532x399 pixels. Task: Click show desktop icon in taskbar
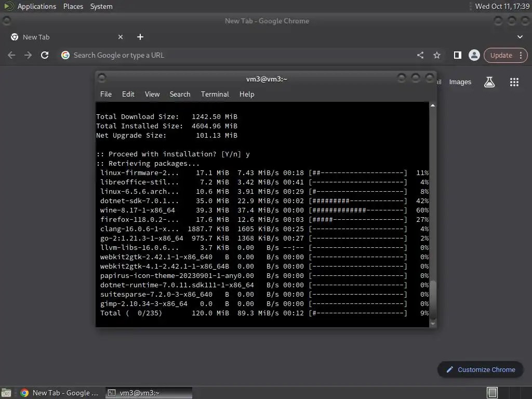point(6,393)
